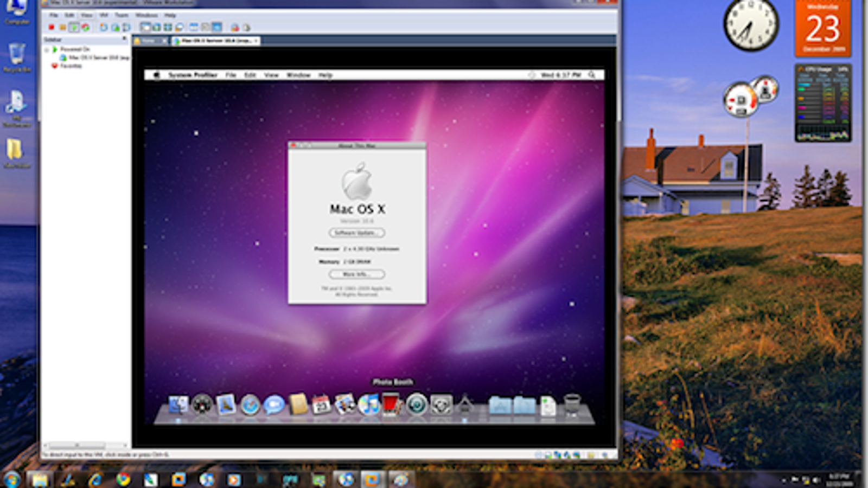Open Safari in the Mac dock
Image resolution: width=868 pixels, height=488 pixels.
point(250,404)
